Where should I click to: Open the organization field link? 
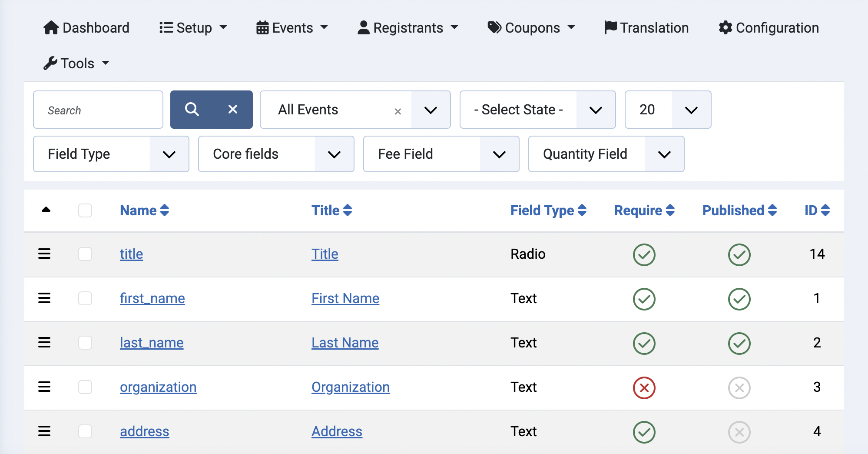(x=158, y=387)
